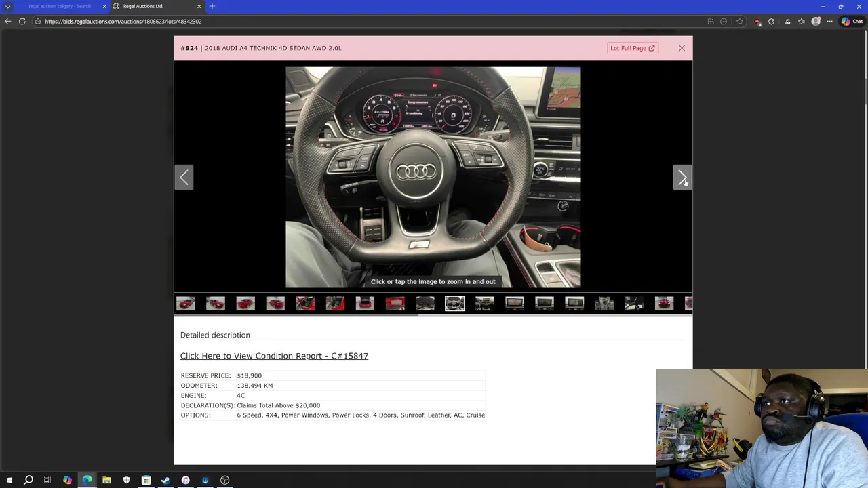
Task: Select the second red car thumbnail
Action: point(216,304)
